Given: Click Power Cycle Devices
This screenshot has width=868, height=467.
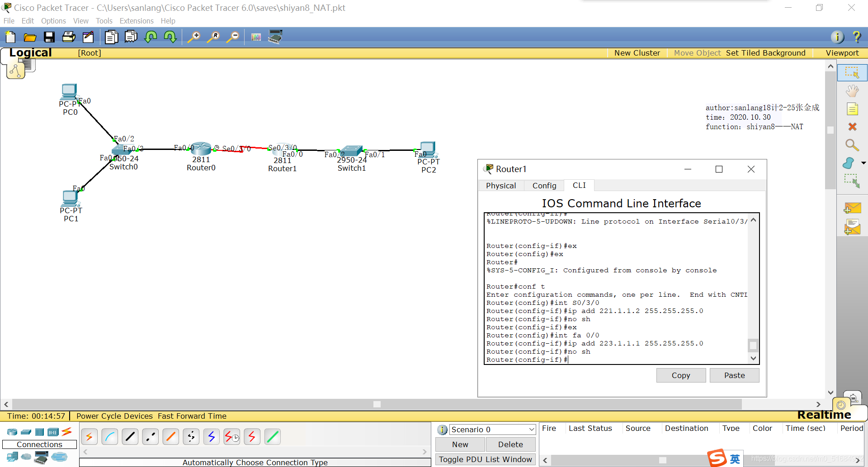Looking at the screenshot, I should point(114,416).
